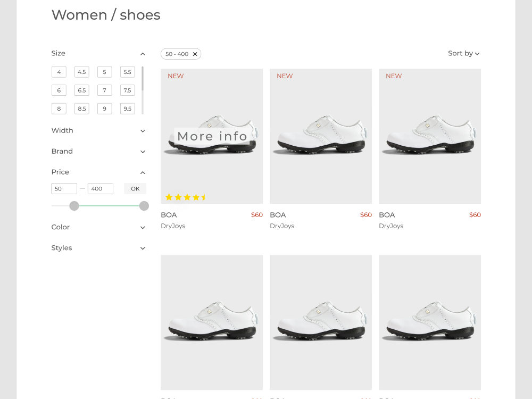Select shoe size 7.5
The height and width of the screenshot is (399, 532).
click(x=128, y=90)
